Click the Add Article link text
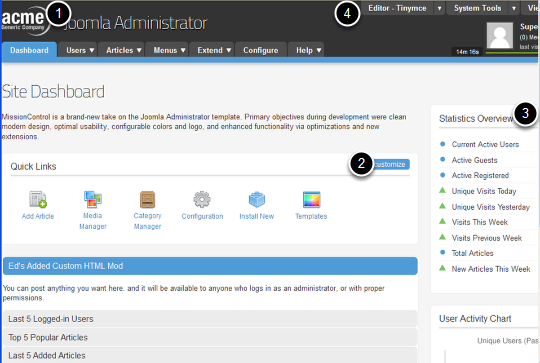This screenshot has height=363, width=540. click(38, 216)
